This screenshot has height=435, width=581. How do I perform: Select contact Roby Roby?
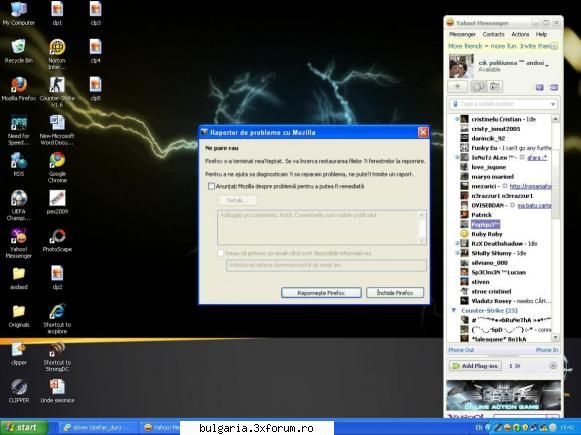487,234
